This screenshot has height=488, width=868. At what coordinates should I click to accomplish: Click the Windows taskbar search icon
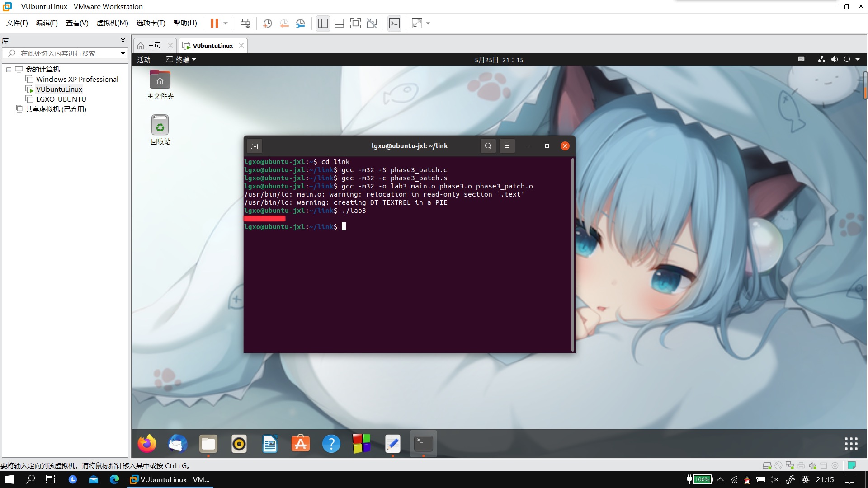pos(30,479)
